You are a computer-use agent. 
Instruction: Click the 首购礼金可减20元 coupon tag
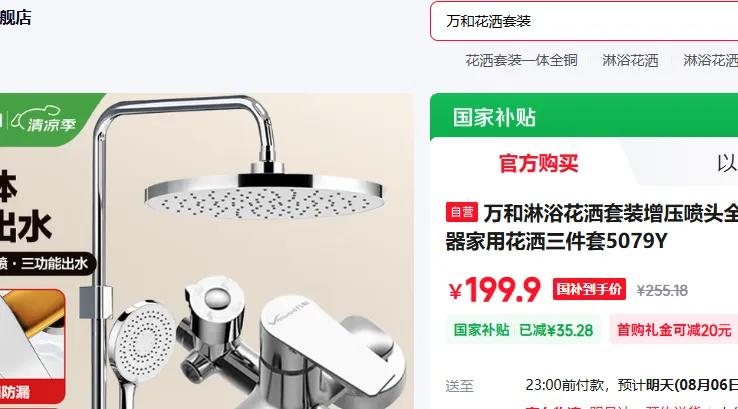coord(674,330)
